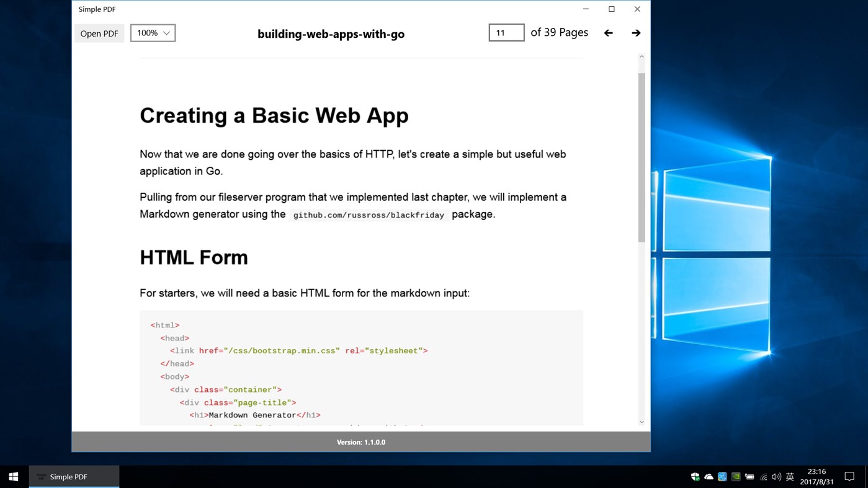This screenshot has height=488, width=868.
Task: Click the page number input field
Action: (506, 32)
